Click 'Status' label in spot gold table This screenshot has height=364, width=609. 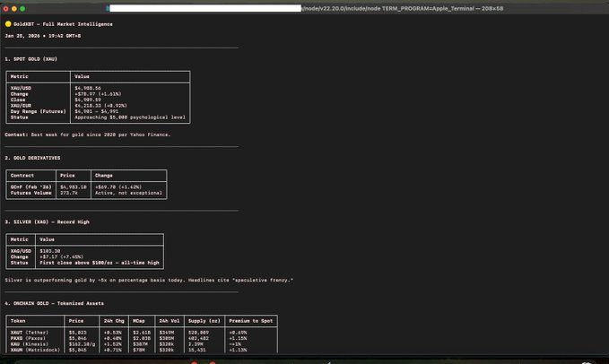pyautogui.click(x=20, y=117)
